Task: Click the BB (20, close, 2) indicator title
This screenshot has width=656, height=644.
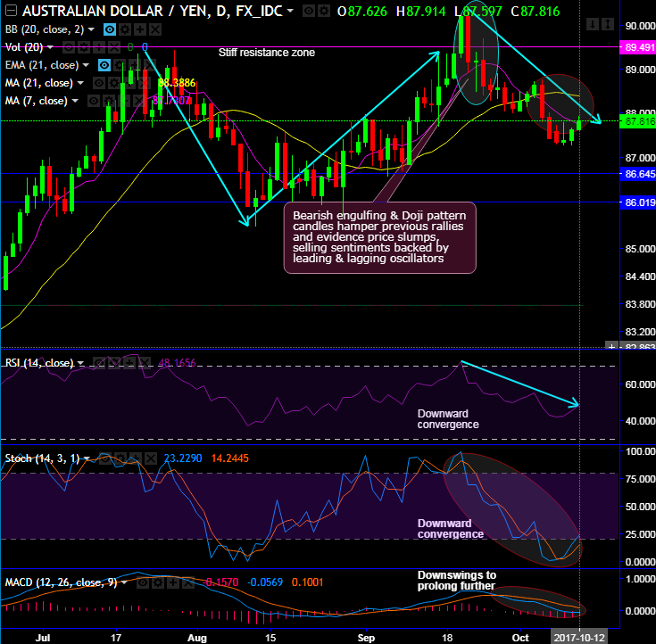Action: tap(44, 29)
